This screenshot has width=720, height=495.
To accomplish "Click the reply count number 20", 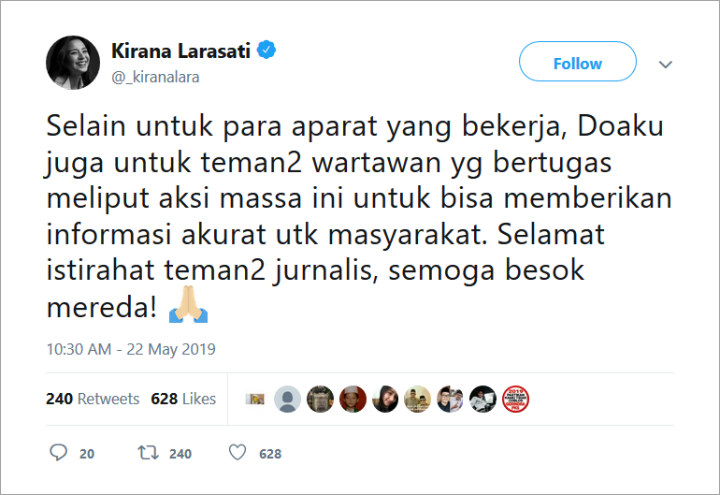I will point(87,454).
